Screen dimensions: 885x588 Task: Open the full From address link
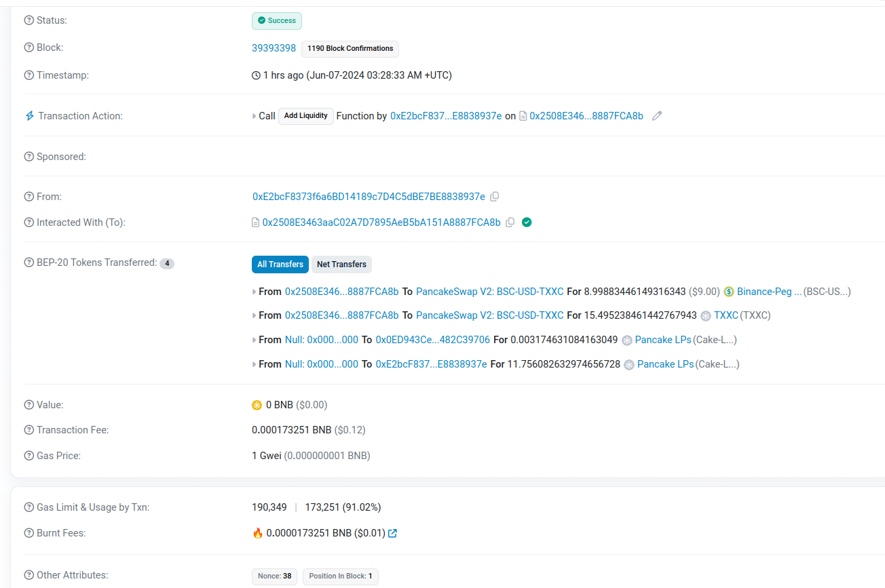point(369,197)
